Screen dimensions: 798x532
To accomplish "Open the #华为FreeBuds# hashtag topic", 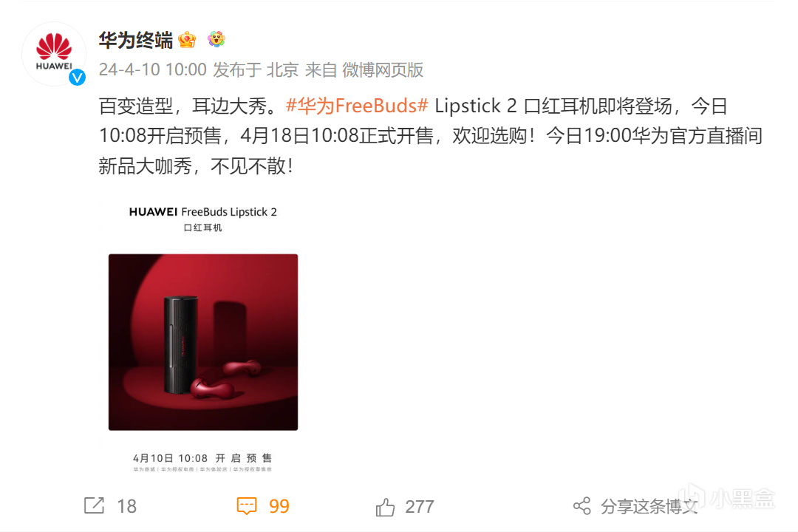I will [x=357, y=106].
